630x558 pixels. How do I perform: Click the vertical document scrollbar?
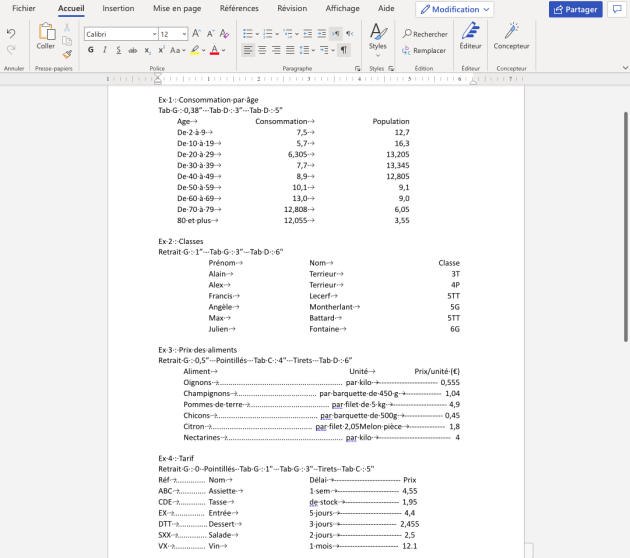click(x=626, y=227)
